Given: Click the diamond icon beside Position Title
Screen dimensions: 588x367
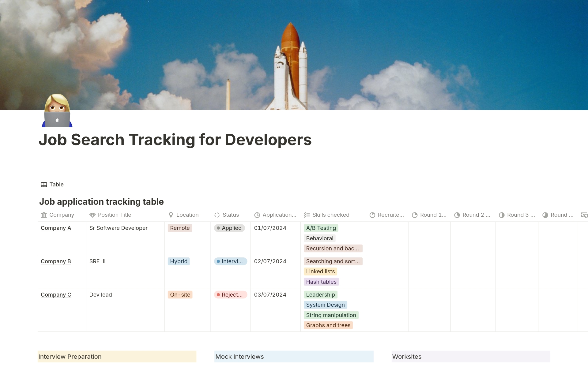Looking at the screenshot, I should pyautogui.click(x=92, y=215).
